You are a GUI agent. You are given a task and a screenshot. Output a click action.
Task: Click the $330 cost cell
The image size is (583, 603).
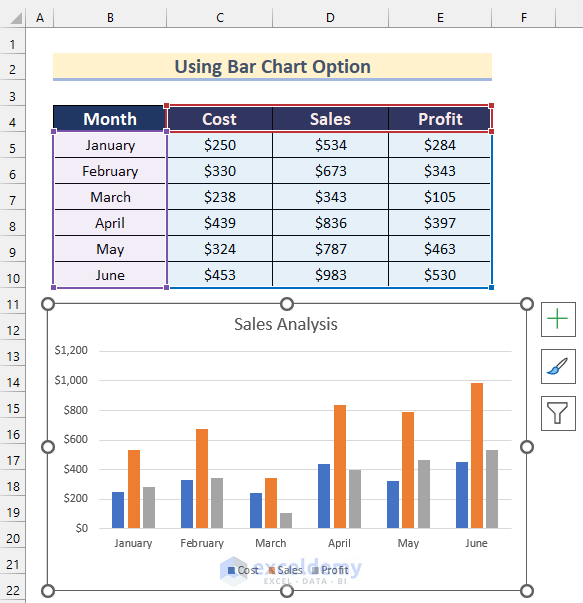tap(220, 171)
